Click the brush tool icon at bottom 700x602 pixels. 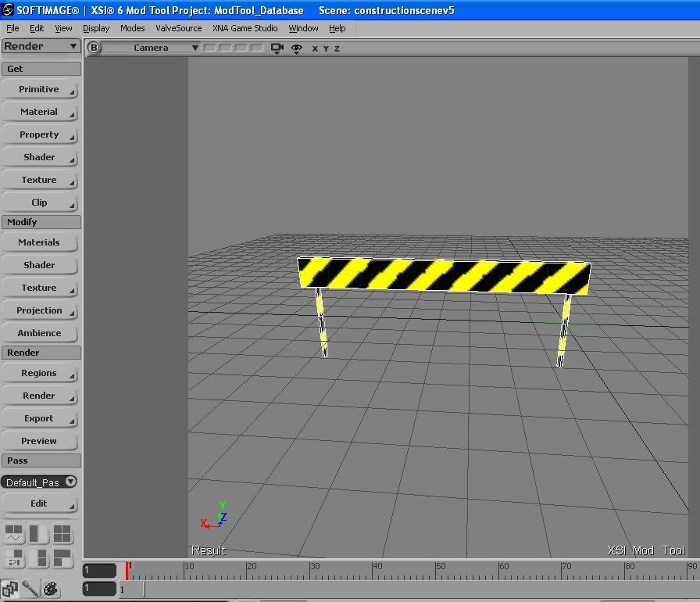point(30,589)
